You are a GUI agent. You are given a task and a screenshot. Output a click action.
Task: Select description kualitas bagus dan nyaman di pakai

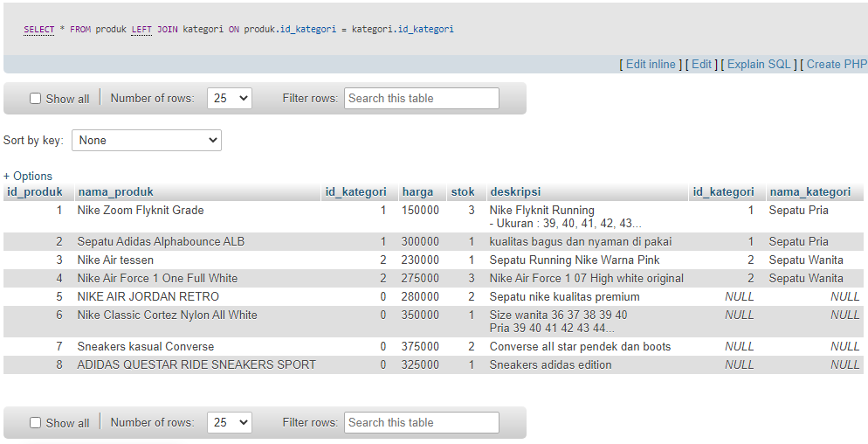[581, 242]
